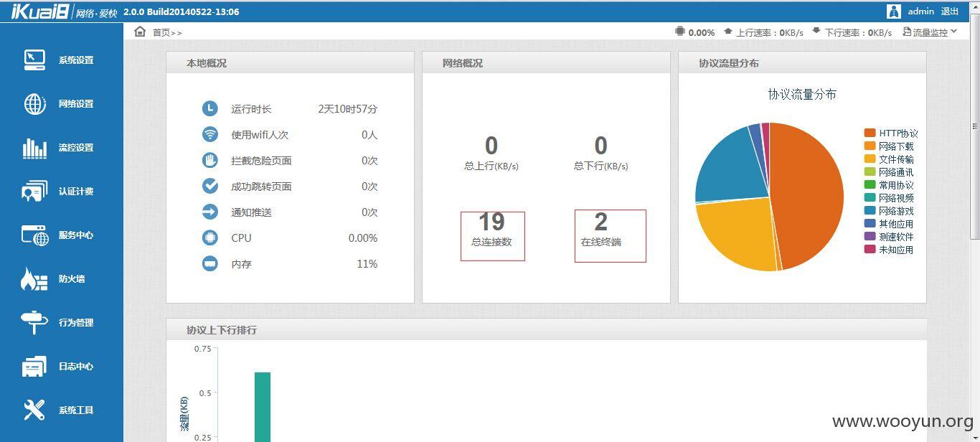Screen dimensions: 980x442
Task: Click the upload arrow icon beside 上行速率
Action: click(x=728, y=32)
